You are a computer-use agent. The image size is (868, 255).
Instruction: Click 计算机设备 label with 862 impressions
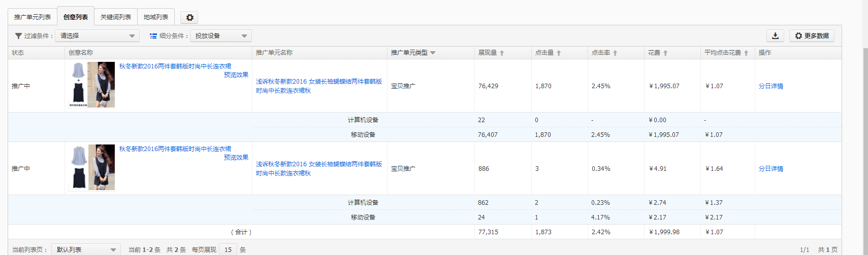[363, 203]
